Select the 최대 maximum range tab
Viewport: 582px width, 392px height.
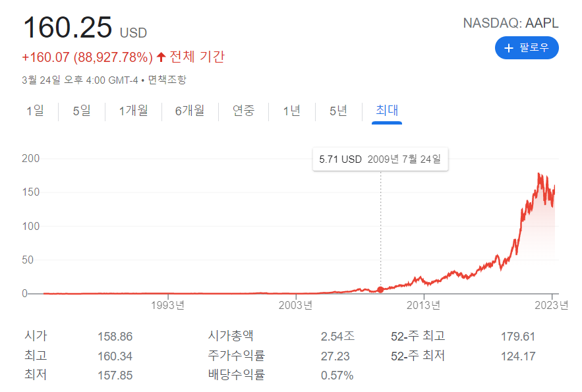(387, 111)
